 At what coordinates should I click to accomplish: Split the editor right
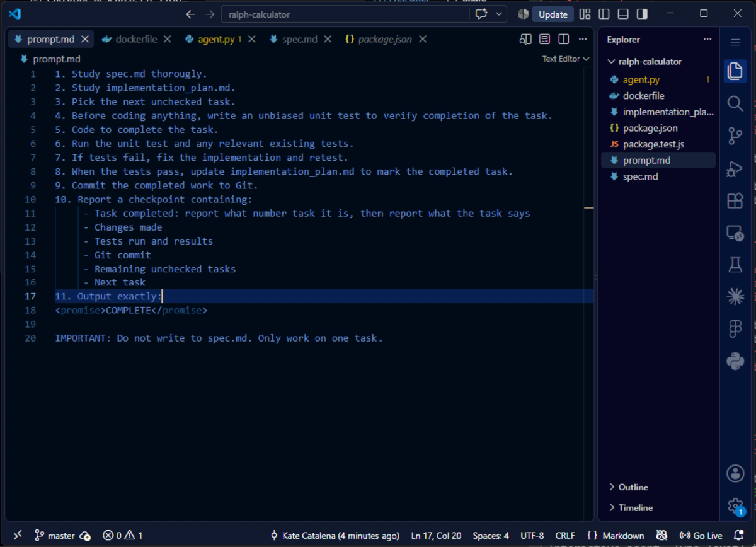tap(564, 39)
